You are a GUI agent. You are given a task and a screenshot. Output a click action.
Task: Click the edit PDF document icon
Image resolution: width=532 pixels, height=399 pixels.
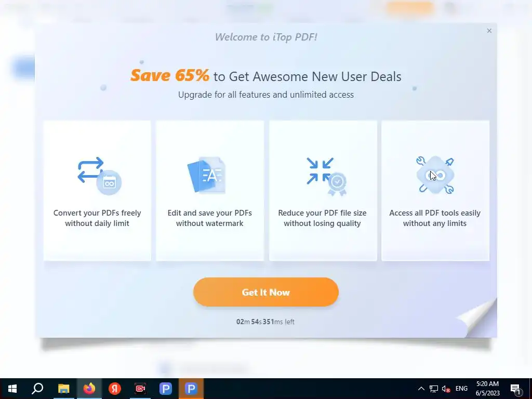pos(206,175)
